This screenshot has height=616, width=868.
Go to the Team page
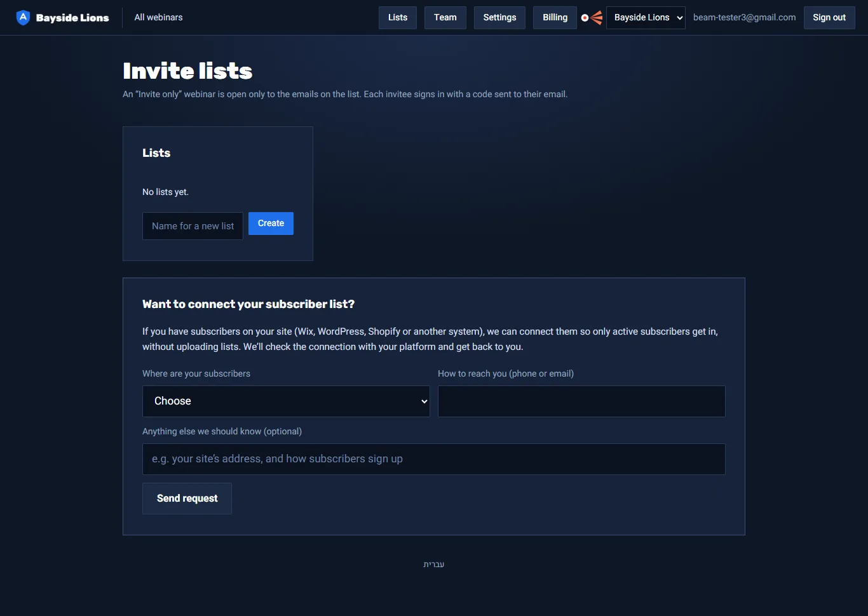pyautogui.click(x=445, y=18)
